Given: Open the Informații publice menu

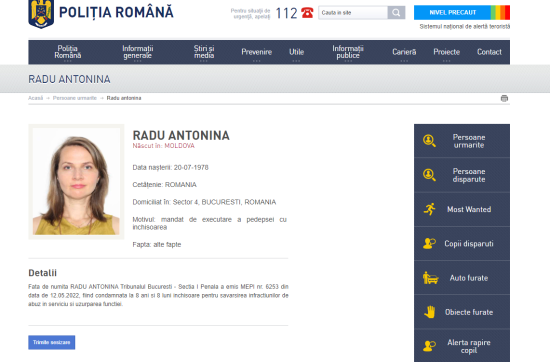Looking at the screenshot, I should (348, 52).
